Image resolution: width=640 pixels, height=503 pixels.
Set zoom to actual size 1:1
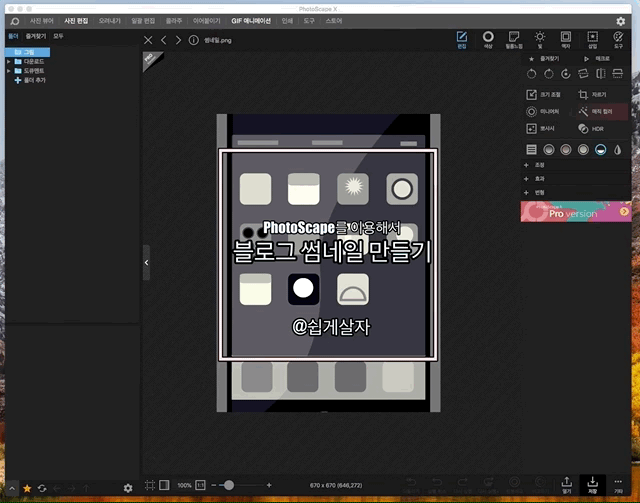pyautogui.click(x=200, y=485)
